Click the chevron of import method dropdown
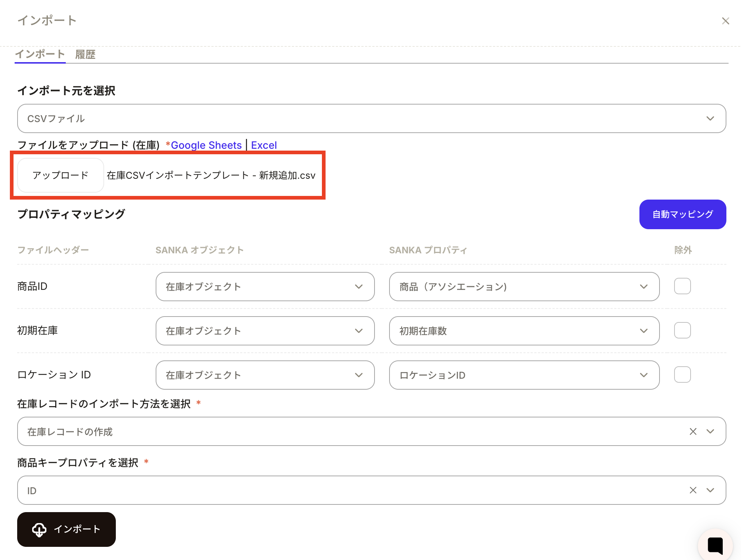The height and width of the screenshot is (560, 741). (x=710, y=431)
